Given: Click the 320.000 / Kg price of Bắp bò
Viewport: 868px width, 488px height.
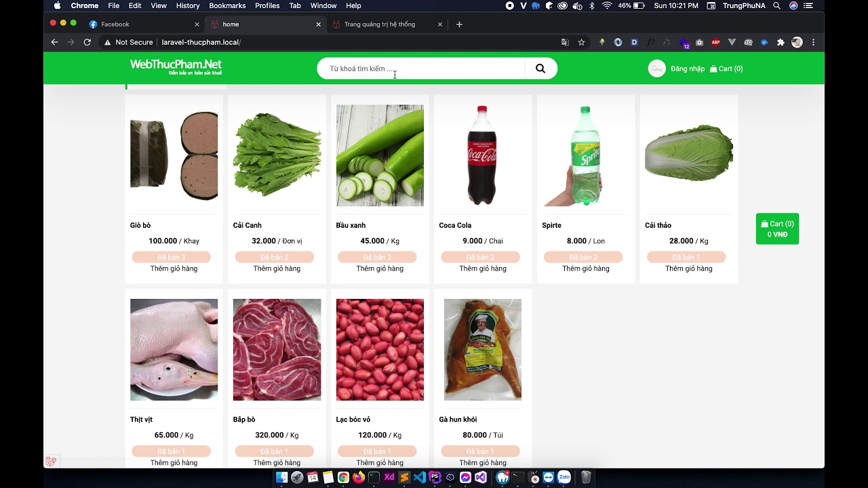Looking at the screenshot, I should pyautogui.click(x=277, y=435).
